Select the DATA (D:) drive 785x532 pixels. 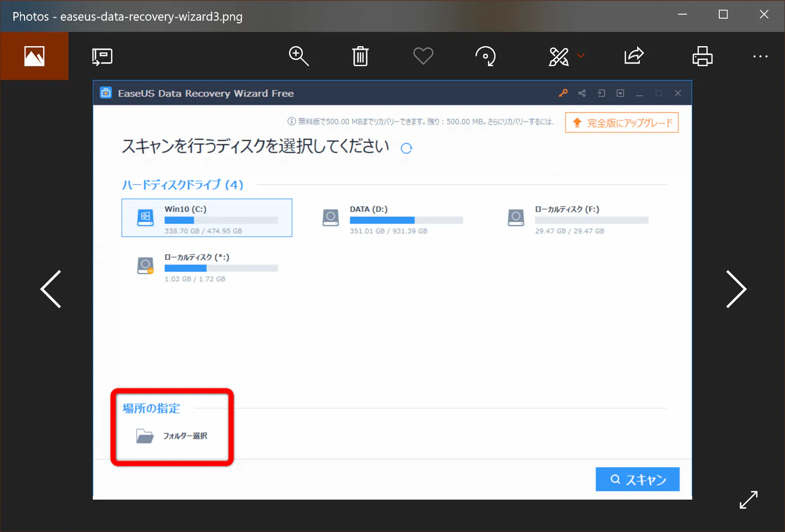pos(392,217)
